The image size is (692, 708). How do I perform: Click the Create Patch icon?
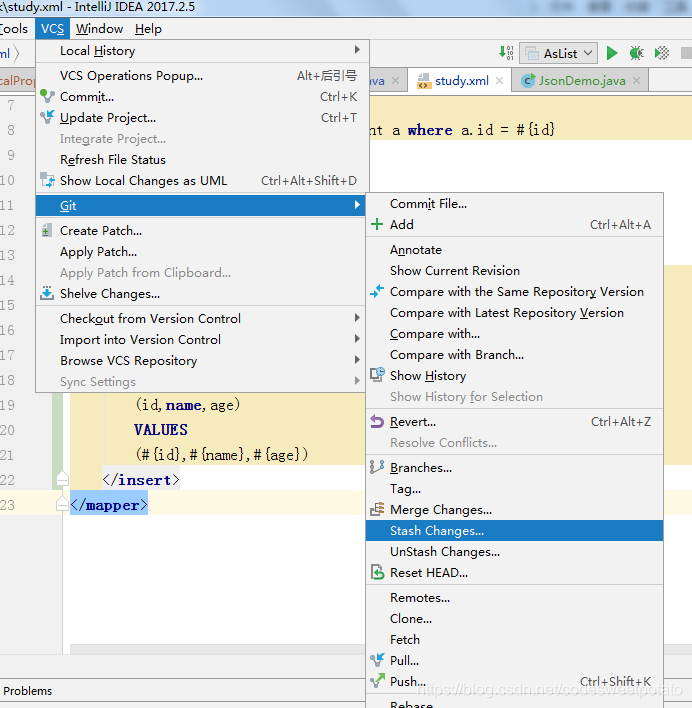click(46, 231)
